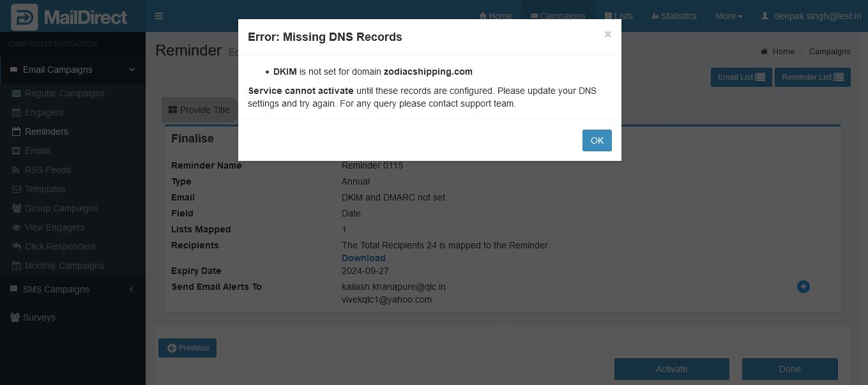Screen dimensions: 868x385
Task: Open Monthly Campaigns in the sidebar
Action: 64,266
